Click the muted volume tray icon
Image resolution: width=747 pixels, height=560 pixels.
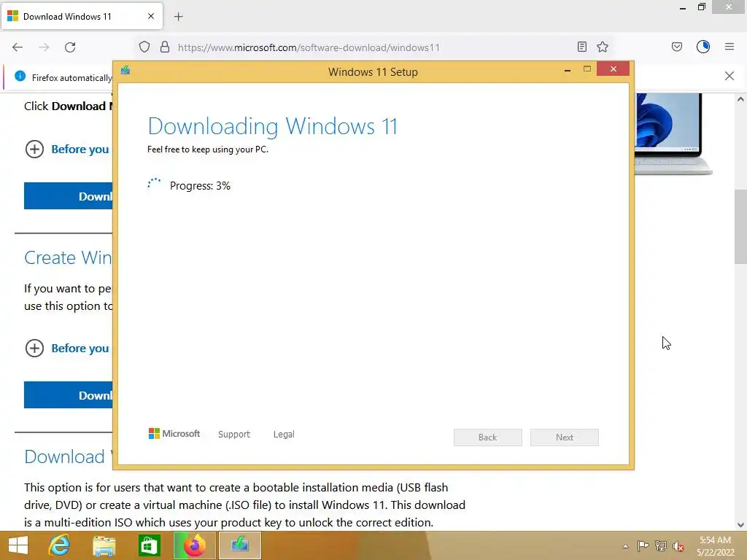pyautogui.click(x=678, y=545)
